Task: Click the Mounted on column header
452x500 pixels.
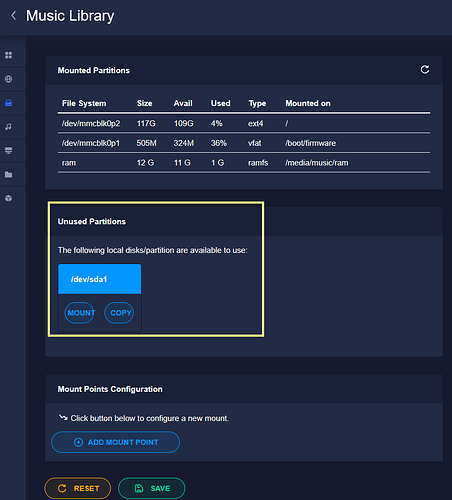Action: [308, 103]
